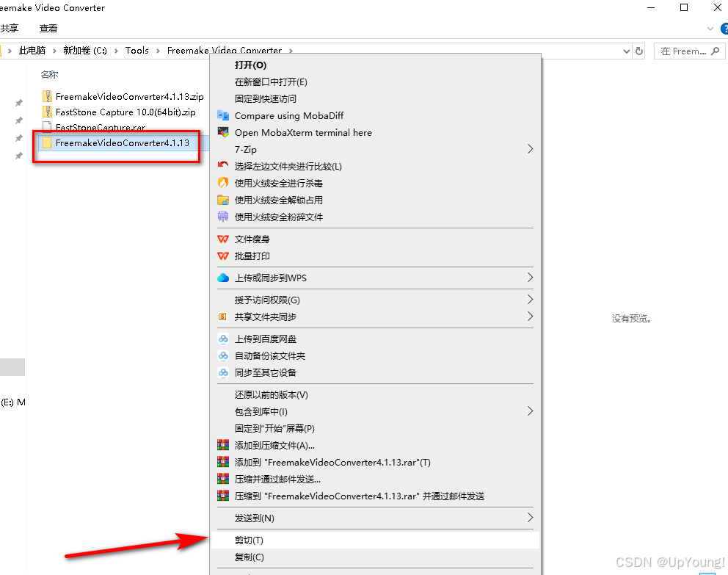Click the WPS icon beside 文件瘦身
The image size is (728, 575).
pyautogui.click(x=223, y=239)
